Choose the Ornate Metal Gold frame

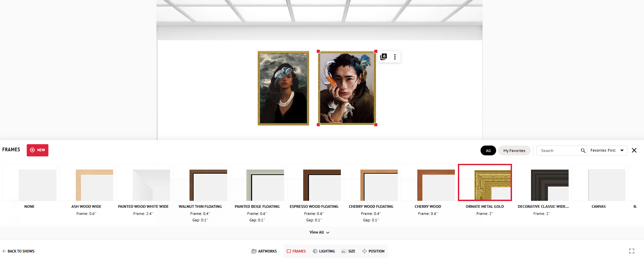[x=485, y=182]
